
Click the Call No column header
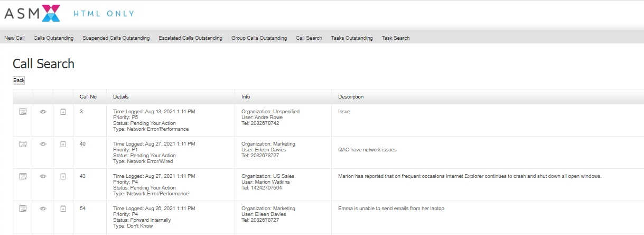point(88,97)
